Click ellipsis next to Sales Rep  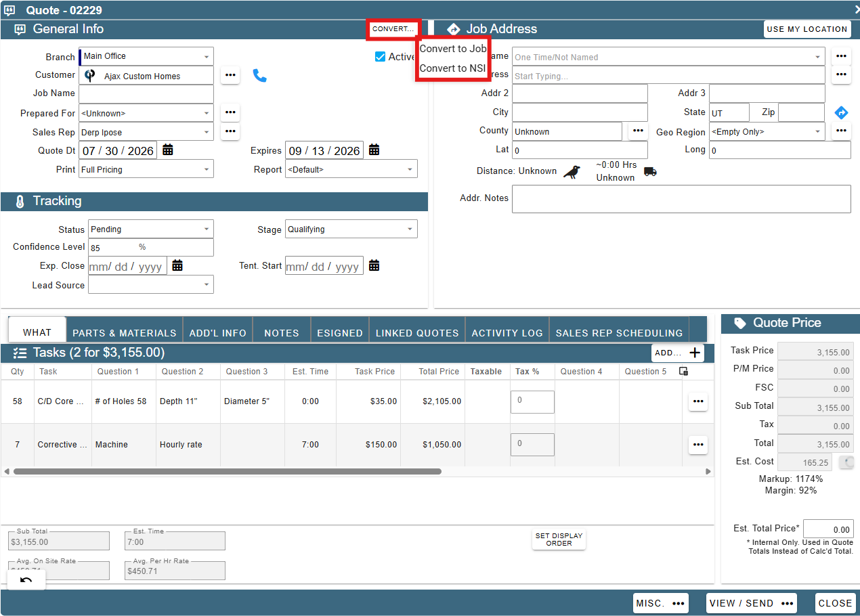pyautogui.click(x=230, y=131)
